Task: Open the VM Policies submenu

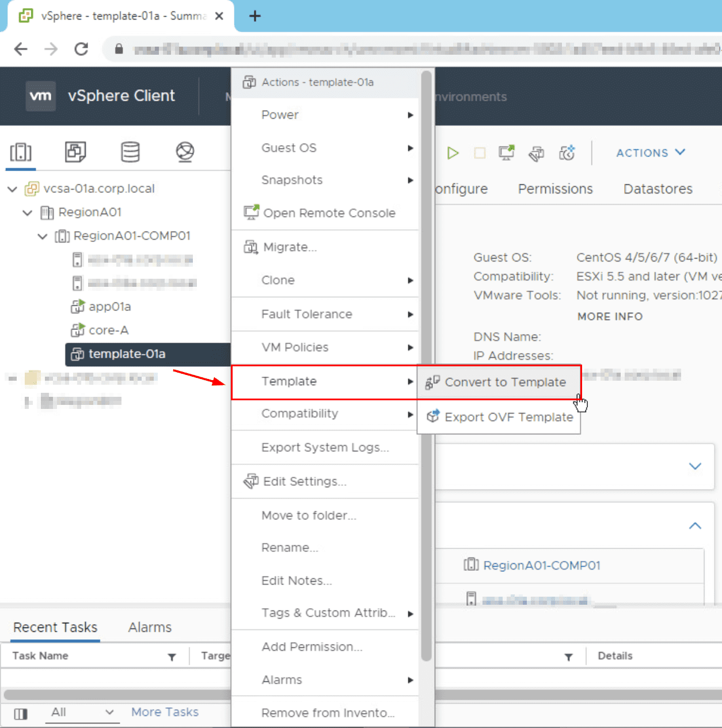Action: coord(325,347)
